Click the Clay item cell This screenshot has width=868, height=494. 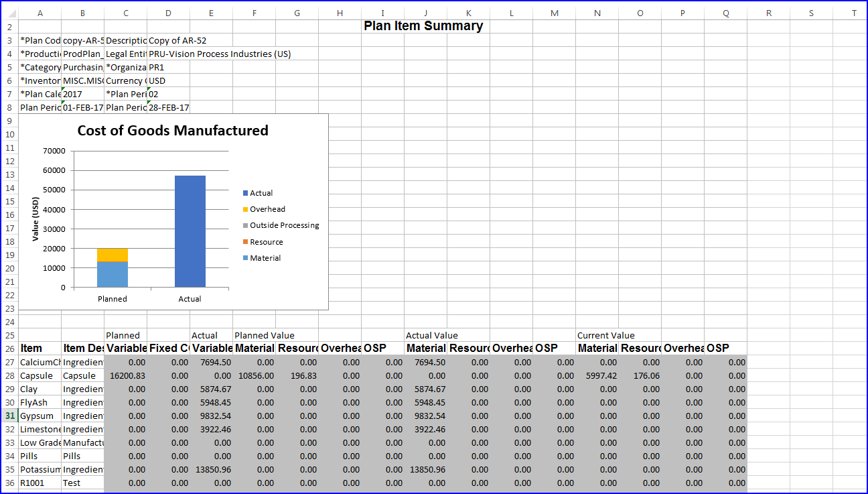tap(40, 389)
